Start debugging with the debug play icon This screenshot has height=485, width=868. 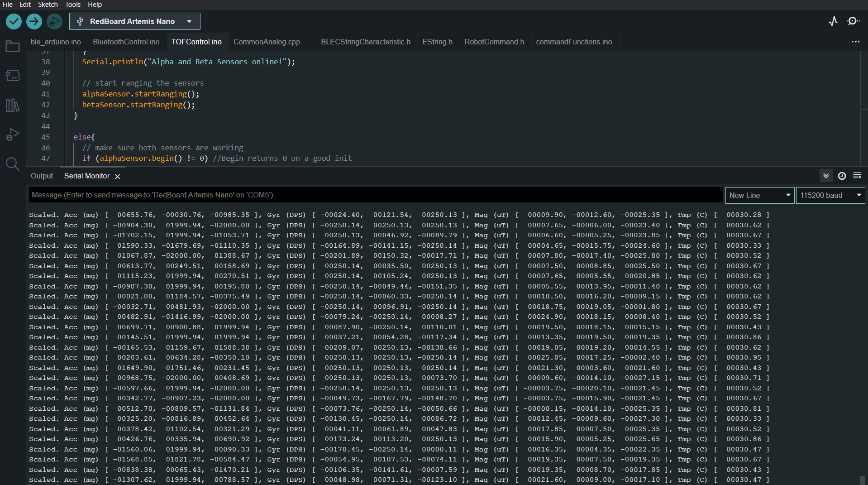[x=54, y=21]
